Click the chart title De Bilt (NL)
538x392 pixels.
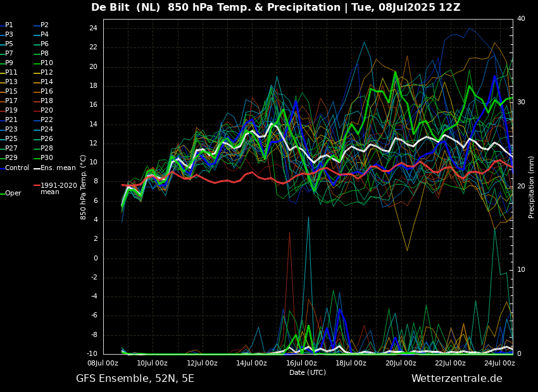[x=125, y=7]
